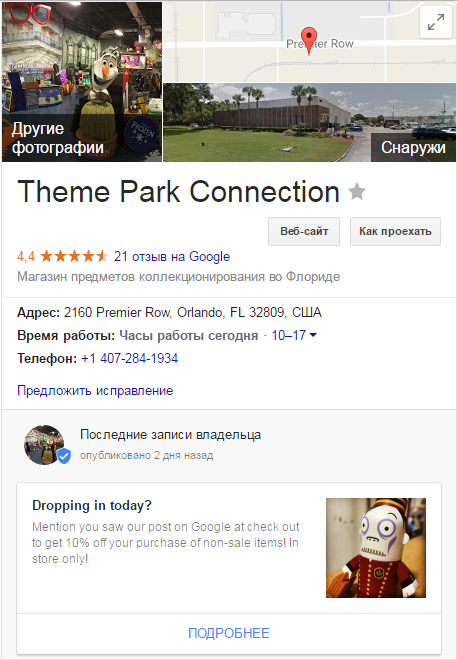
Task: Click the 'Веб-сайт' button
Action: tap(304, 231)
